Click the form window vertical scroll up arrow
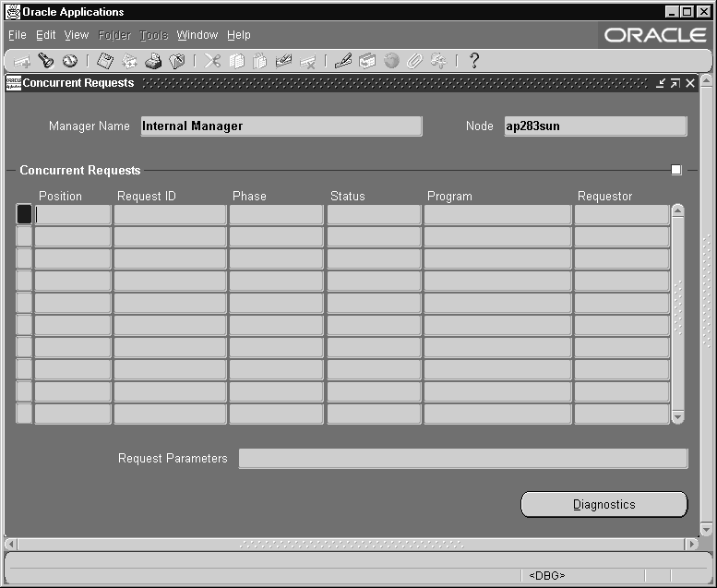Image resolution: width=717 pixels, height=588 pixels. point(706,81)
